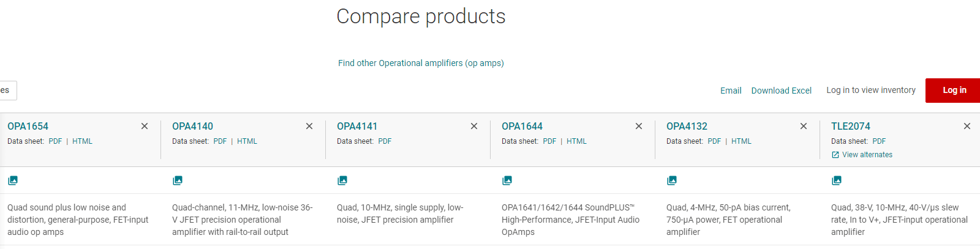Click the red Log in button
The width and height of the screenshot is (980, 249).
[952, 91]
